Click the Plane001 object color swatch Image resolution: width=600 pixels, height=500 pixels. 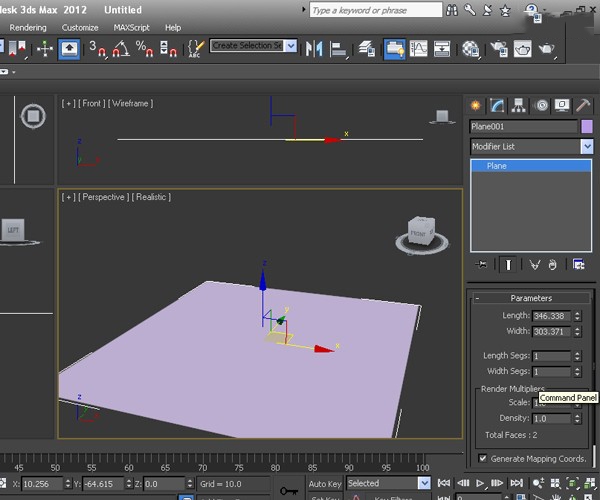(587, 126)
